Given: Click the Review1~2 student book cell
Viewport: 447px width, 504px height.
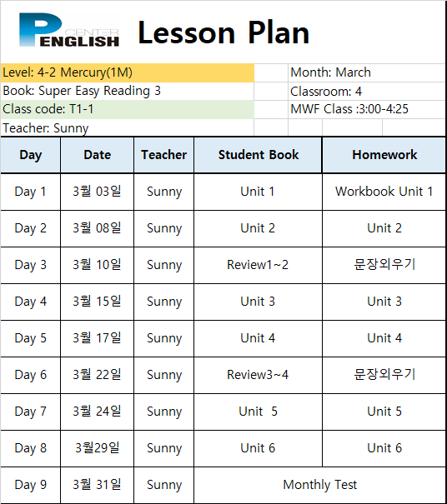Looking at the screenshot, I should click(258, 265).
